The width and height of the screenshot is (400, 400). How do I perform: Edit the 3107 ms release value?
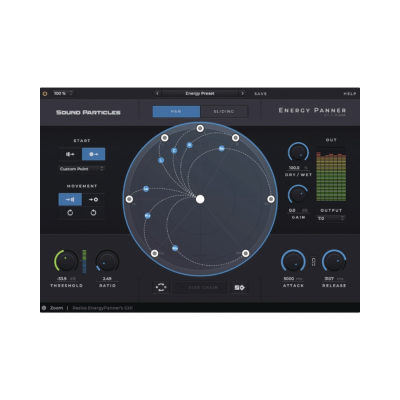334,279
